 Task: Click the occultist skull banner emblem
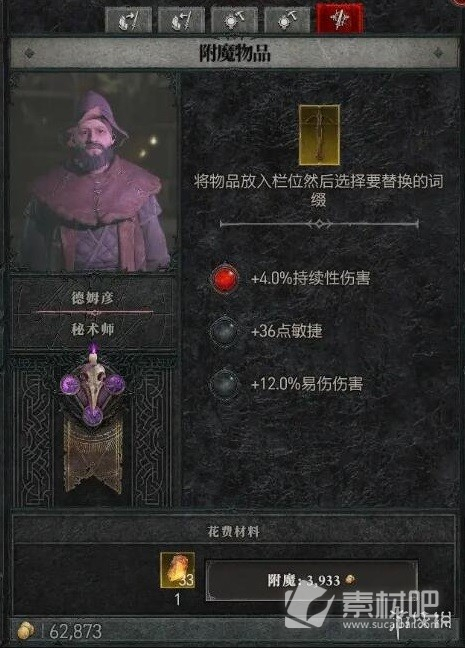click(93, 419)
